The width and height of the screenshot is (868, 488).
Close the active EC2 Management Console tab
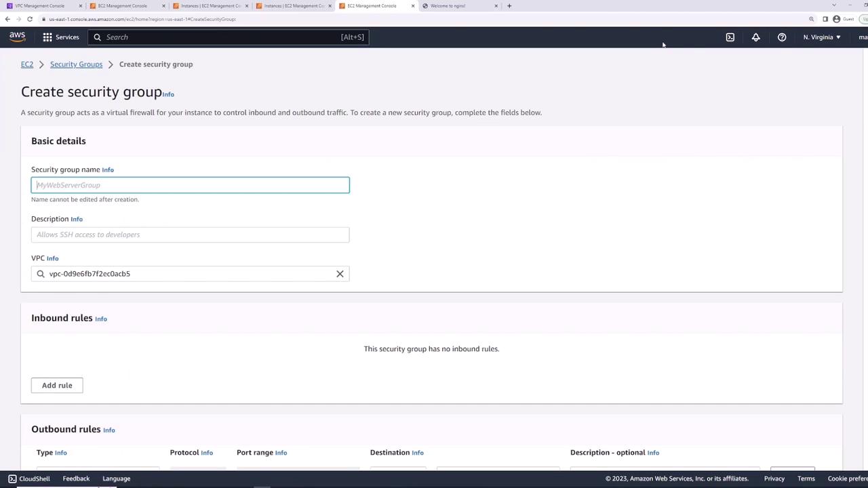coord(413,6)
